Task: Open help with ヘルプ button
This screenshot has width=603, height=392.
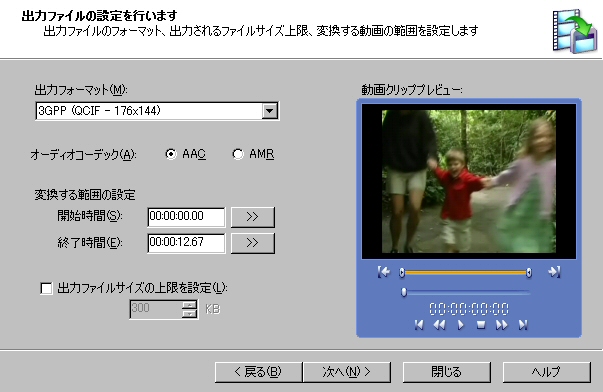Action: click(x=546, y=372)
